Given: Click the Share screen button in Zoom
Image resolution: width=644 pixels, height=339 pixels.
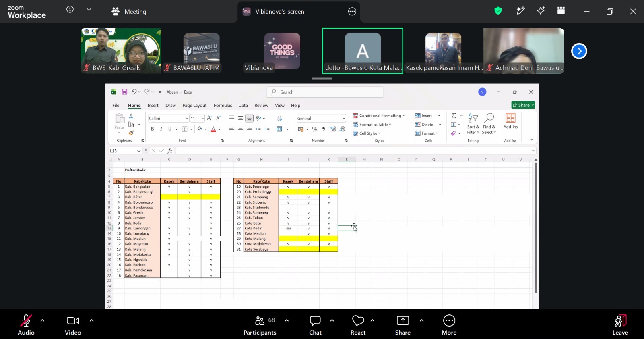Looking at the screenshot, I should pos(402,325).
